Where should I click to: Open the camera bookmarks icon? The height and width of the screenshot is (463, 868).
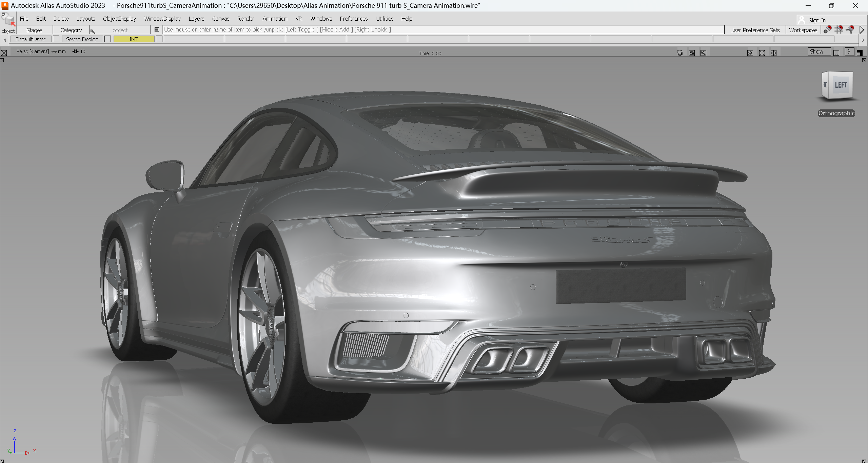[692, 52]
